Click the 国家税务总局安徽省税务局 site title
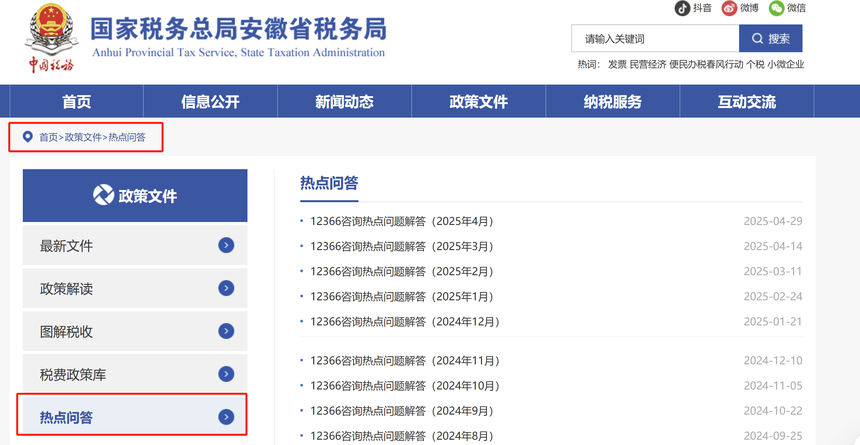Image resolution: width=860 pixels, height=445 pixels. pyautogui.click(x=238, y=29)
